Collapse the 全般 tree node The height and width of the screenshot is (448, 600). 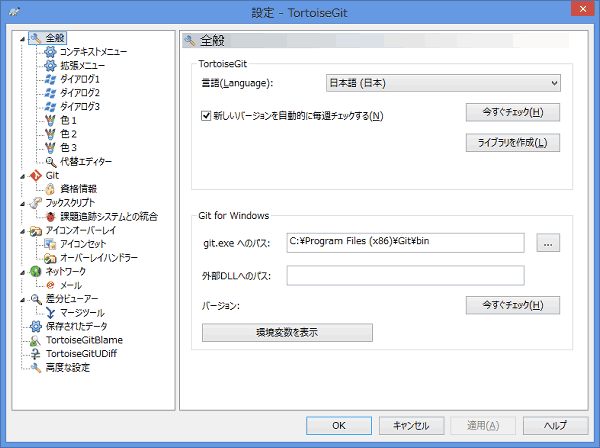click(x=23, y=39)
